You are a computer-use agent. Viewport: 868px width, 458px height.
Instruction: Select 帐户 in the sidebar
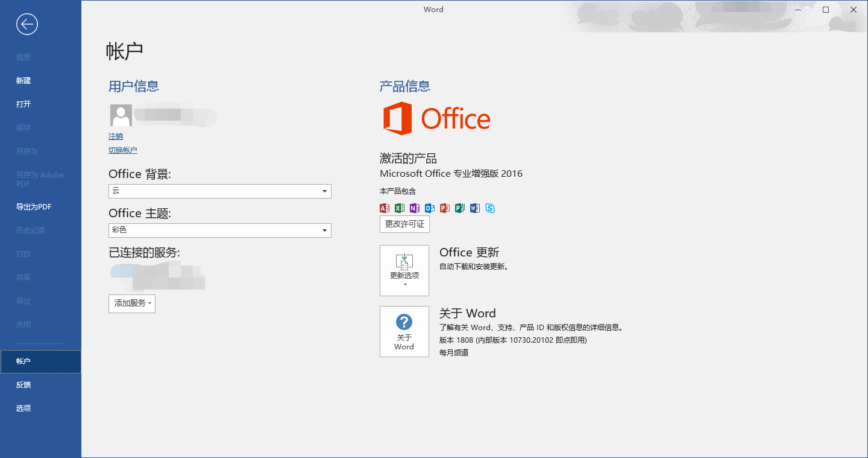pos(40,361)
